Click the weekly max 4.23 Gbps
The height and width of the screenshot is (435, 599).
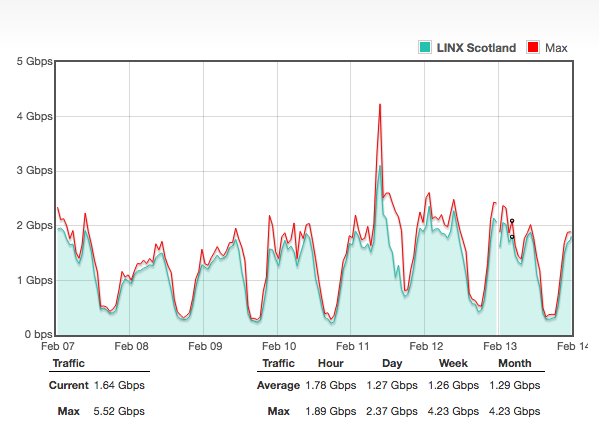click(x=453, y=411)
